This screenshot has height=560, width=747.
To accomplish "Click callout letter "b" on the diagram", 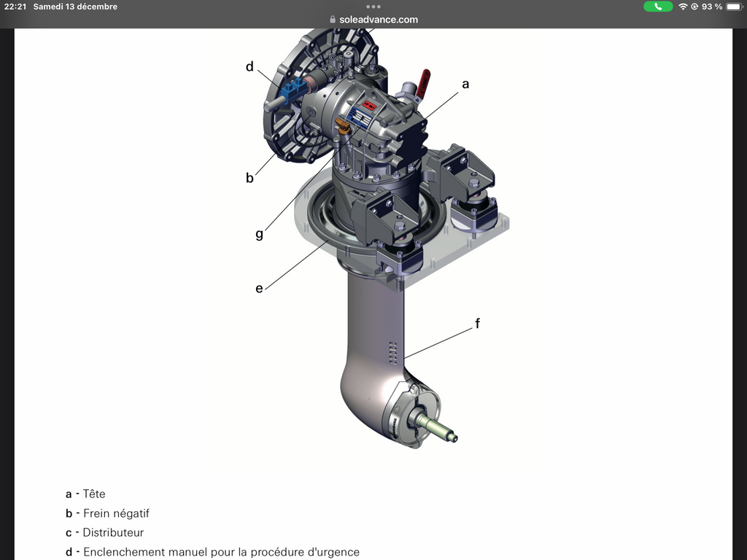I will pyautogui.click(x=249, y=177).
